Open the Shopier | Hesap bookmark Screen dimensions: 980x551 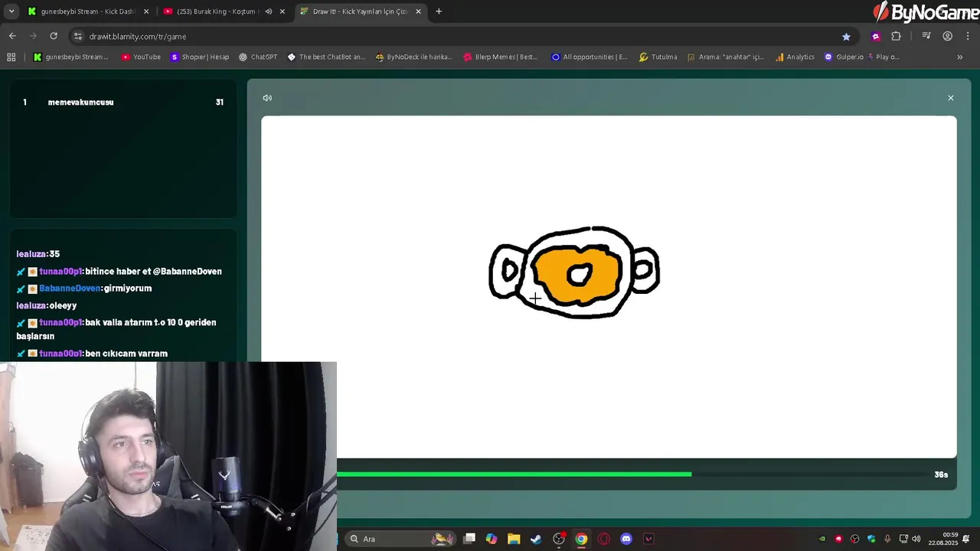click(200, 57)
